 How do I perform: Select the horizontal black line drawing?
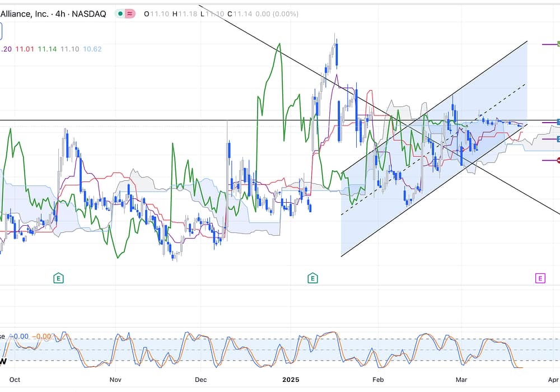point(168,120)
